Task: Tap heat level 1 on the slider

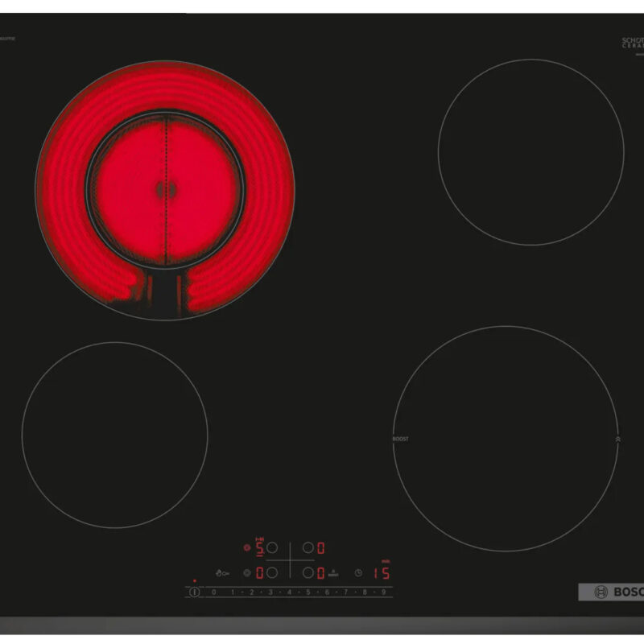Action: pos(233,592)
